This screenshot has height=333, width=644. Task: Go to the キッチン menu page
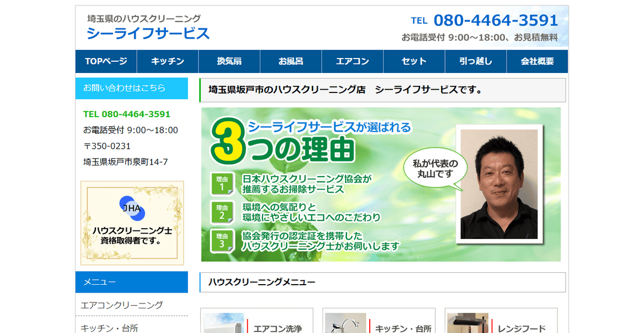point(167,61)
